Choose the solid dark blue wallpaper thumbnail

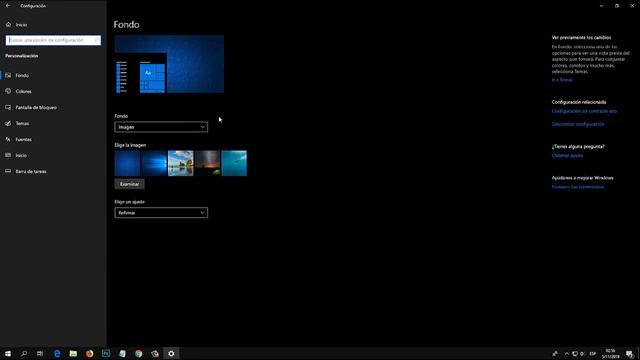click(x=127, y=163)
